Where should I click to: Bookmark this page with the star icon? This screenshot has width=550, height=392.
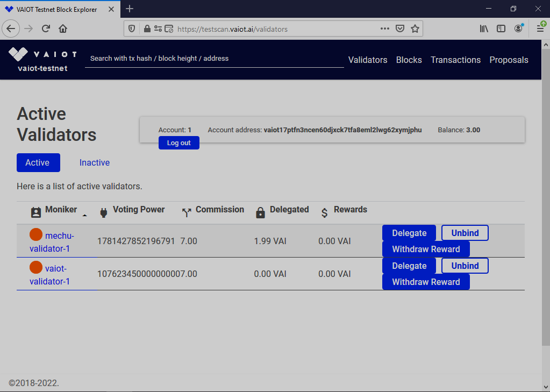pos(415,29)
